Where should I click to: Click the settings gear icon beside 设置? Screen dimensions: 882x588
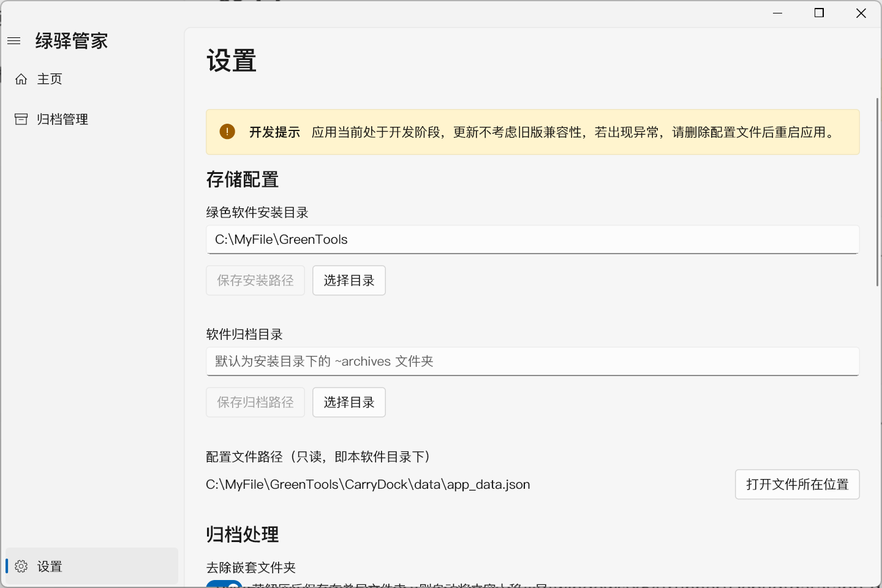[x=21, y=567]
